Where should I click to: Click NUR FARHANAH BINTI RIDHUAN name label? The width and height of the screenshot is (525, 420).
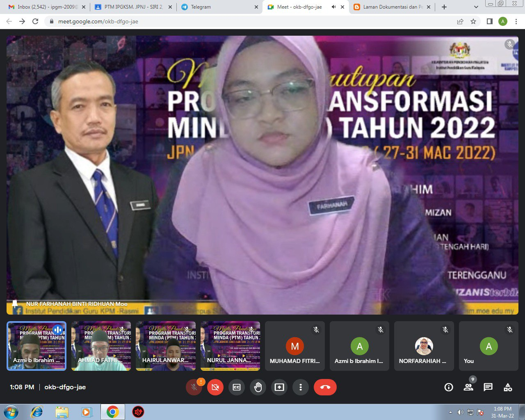(x=77, y=304)
